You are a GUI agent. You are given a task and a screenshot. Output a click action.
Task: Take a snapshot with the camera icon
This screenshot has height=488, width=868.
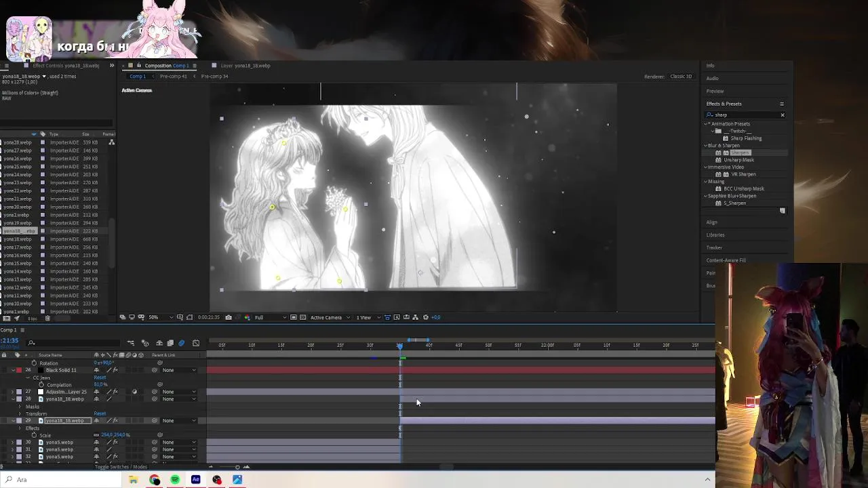[229, 317]
